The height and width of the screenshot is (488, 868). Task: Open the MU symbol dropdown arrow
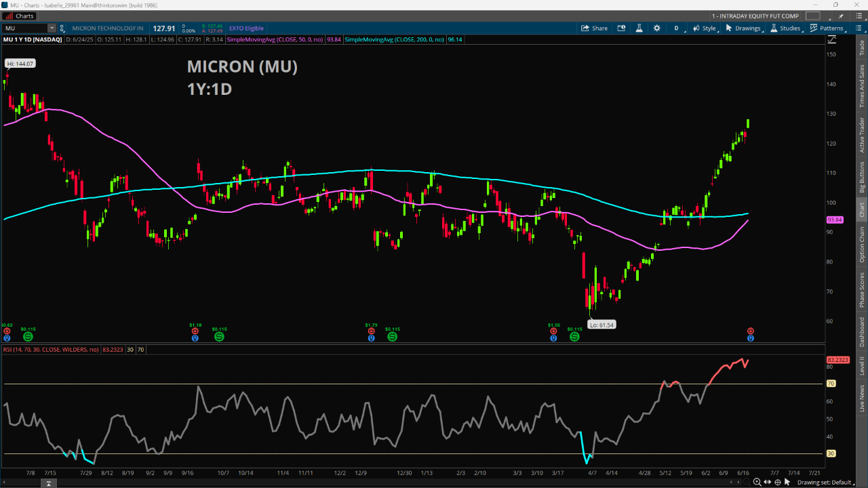(52, 28)
